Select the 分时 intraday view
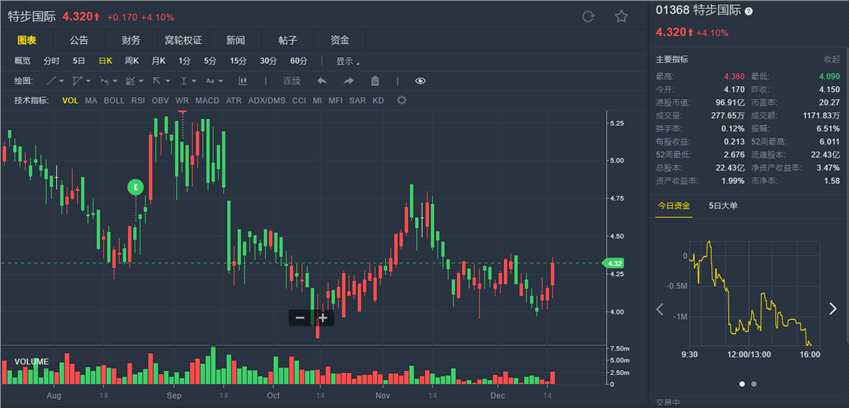850x408 pixels. [52, 61]
